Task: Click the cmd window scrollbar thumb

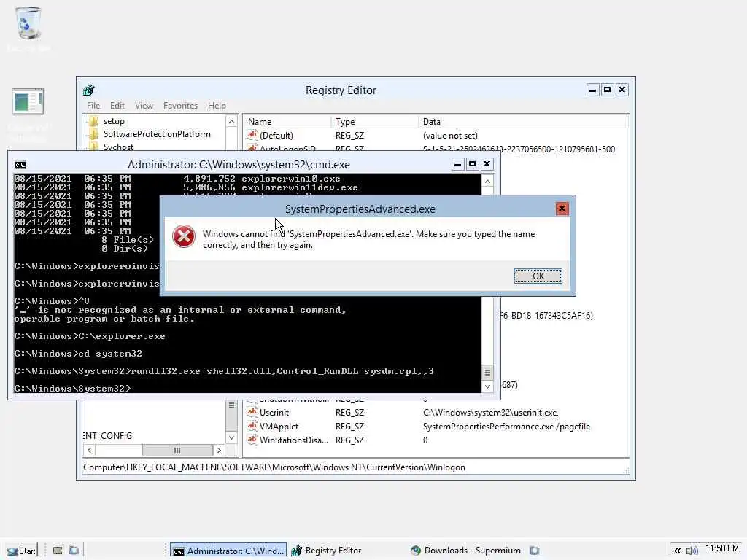Action: coord(487,373)
